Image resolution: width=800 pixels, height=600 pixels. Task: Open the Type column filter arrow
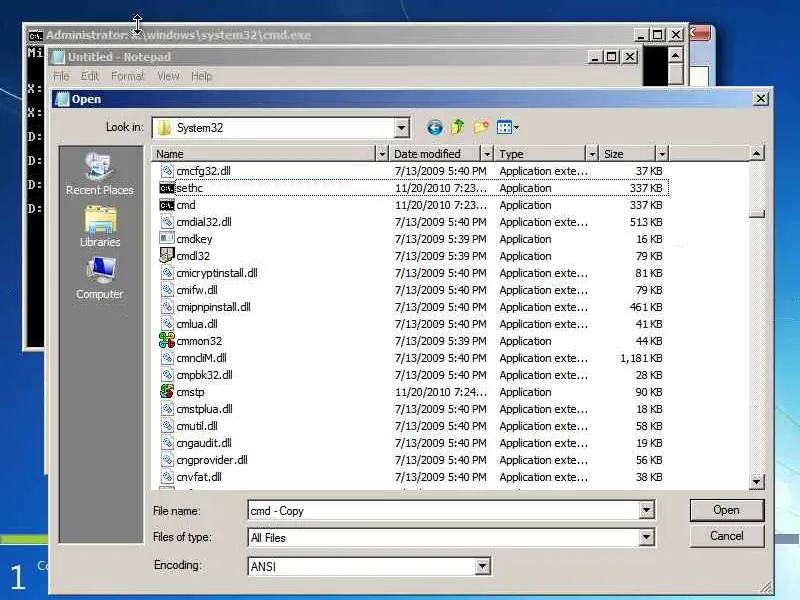coord(592,154)
